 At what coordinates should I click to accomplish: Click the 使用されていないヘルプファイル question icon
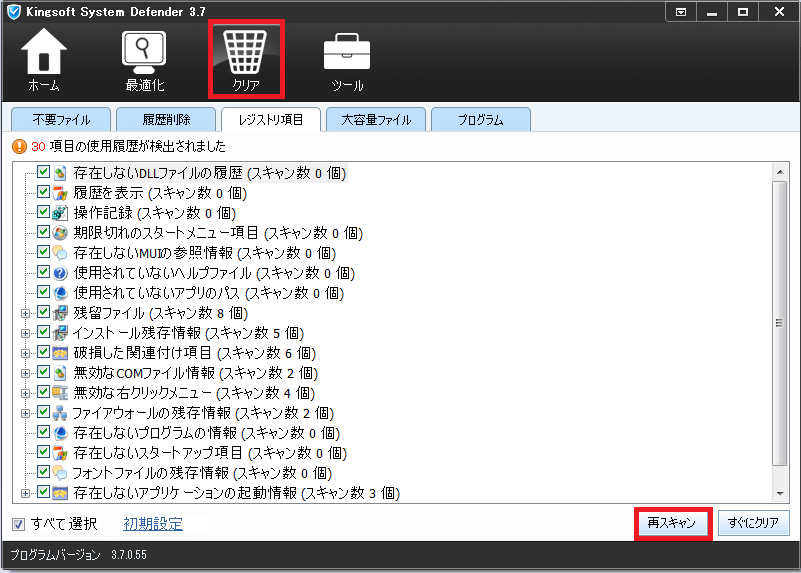(59, 272)
